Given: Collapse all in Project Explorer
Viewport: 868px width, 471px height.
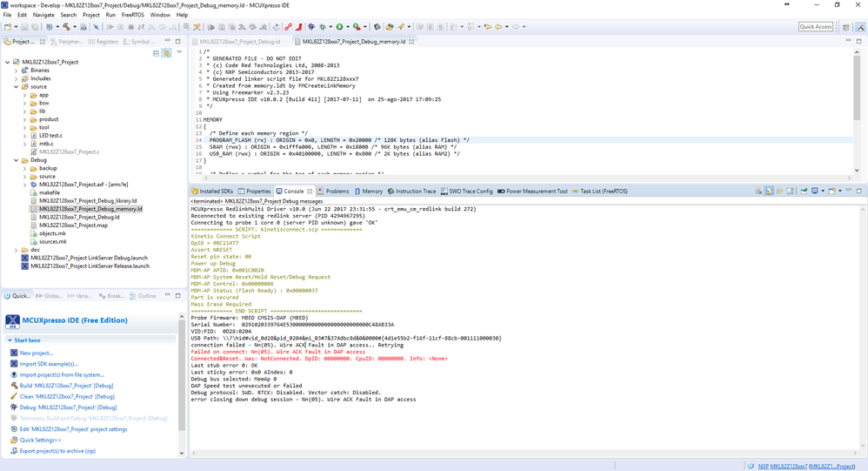Looking at the screenshot, I should point(156,53).
